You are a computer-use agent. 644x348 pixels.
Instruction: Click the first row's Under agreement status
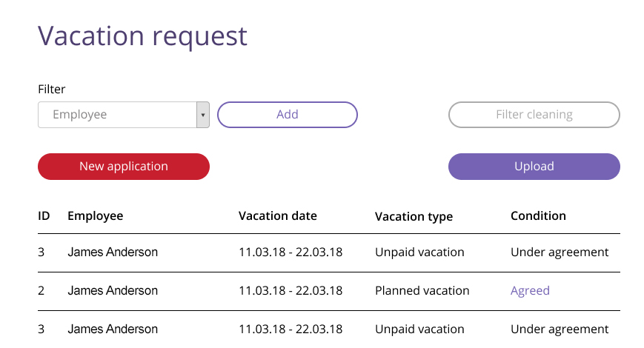click(x=560, y=252)
